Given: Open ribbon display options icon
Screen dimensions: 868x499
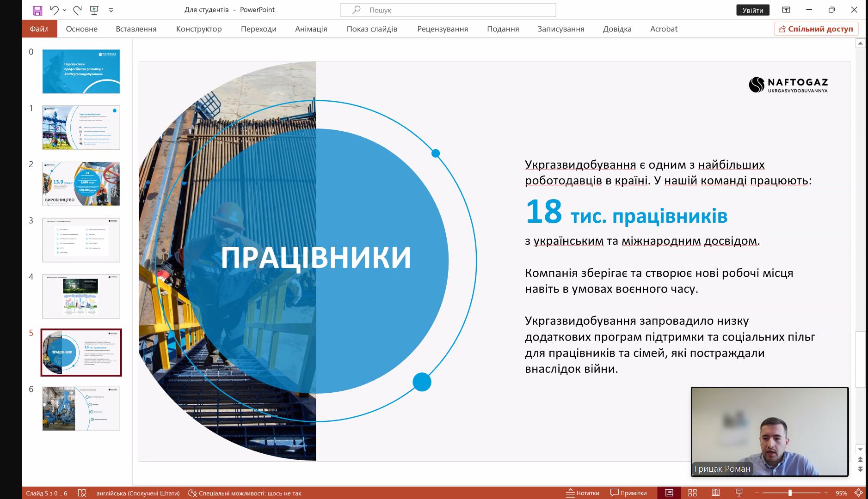Looking at the screenshot, I should pos(786,10).
